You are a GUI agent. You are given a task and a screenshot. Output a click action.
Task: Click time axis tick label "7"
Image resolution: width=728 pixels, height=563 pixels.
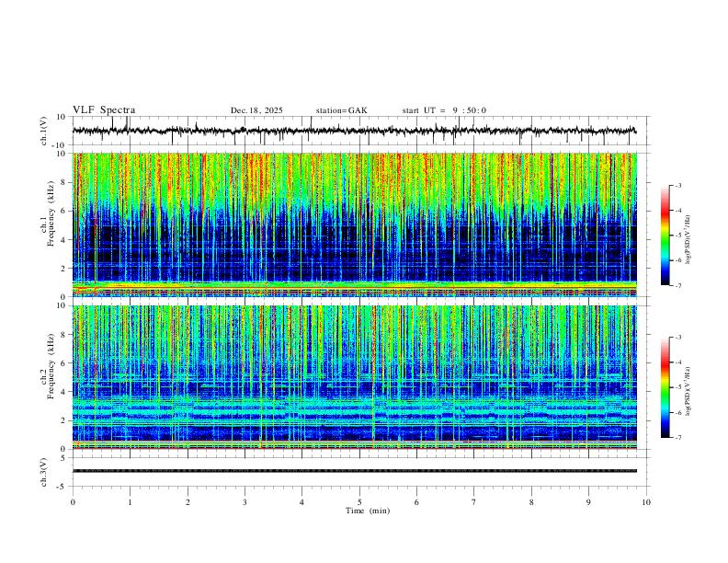474,502
